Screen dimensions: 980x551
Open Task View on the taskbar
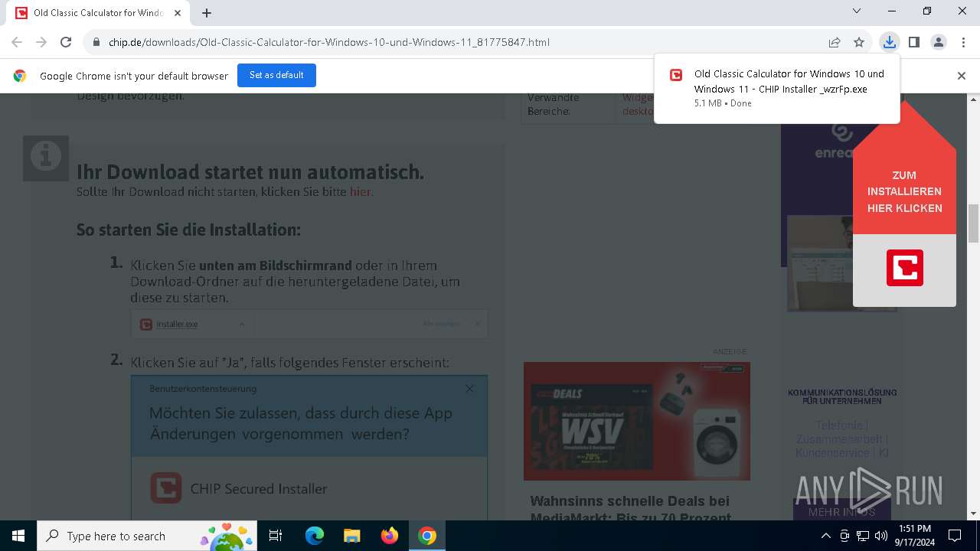coord(276,536)
